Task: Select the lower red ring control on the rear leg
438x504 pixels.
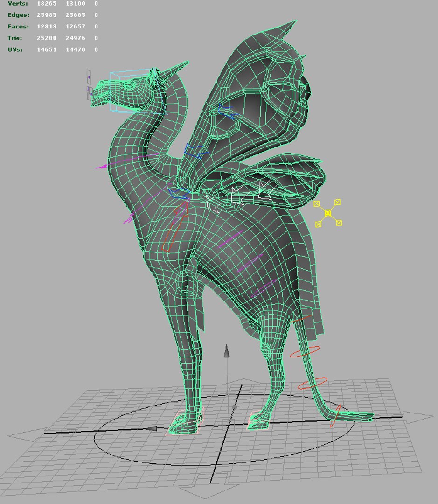Action: pyautogui.click(x=313, y=383)
